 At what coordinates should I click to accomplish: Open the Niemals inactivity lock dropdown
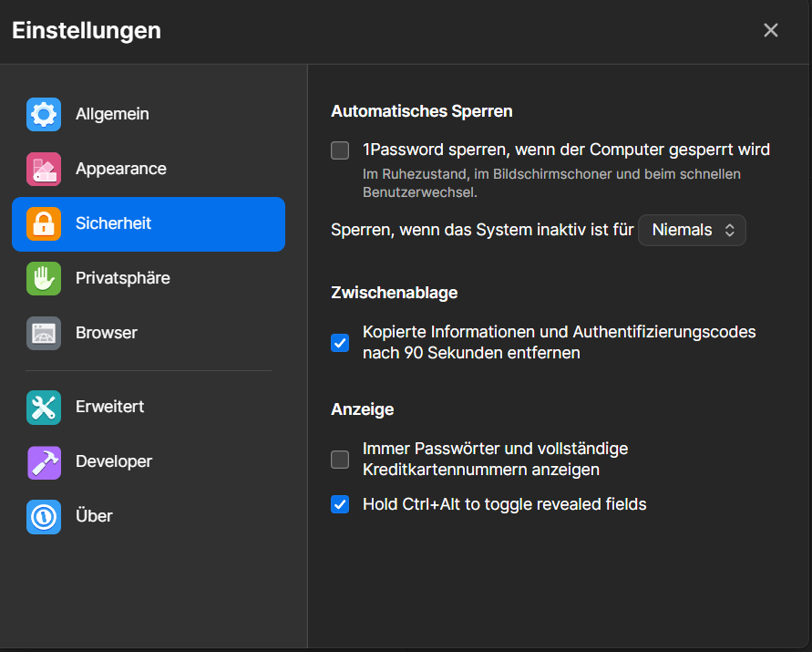tap(691, 231)
